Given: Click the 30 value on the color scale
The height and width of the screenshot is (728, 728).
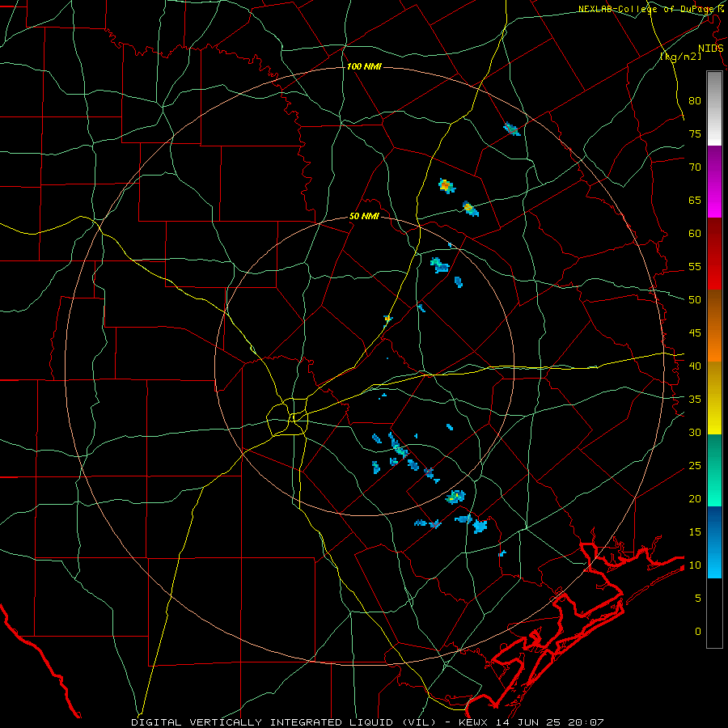Looking at the screenshot, I should click(x=695, y=433).
